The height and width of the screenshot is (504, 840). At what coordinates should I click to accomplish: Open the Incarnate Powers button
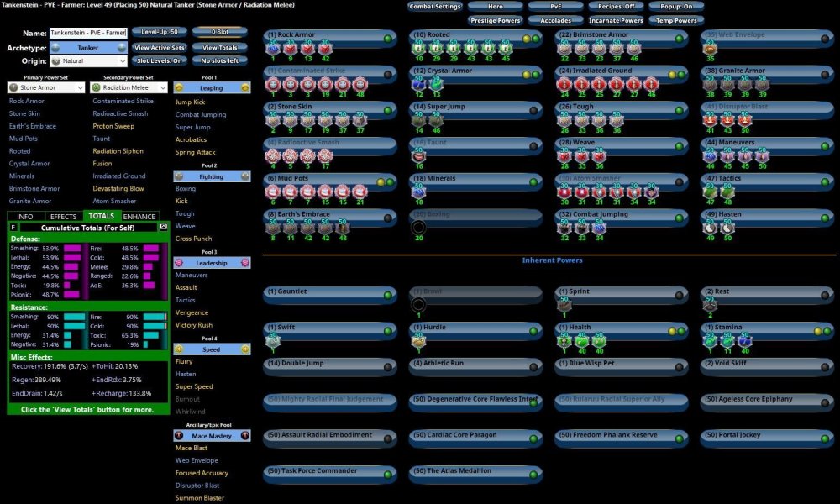pyautogui.click(x=616, y=20)
